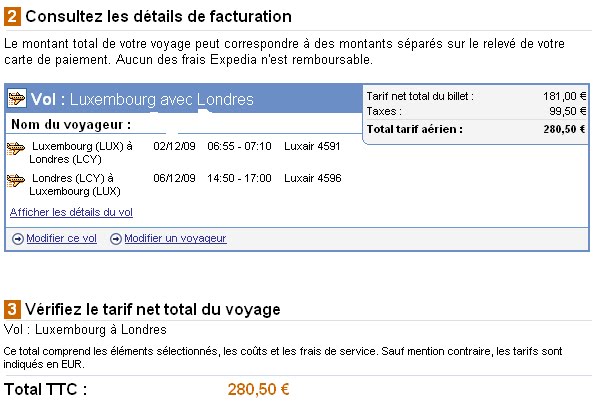This screenshot has height=401, width=605.
Task: Click the arrow icon beside Modifier ce vol
Action: point(18,238)
